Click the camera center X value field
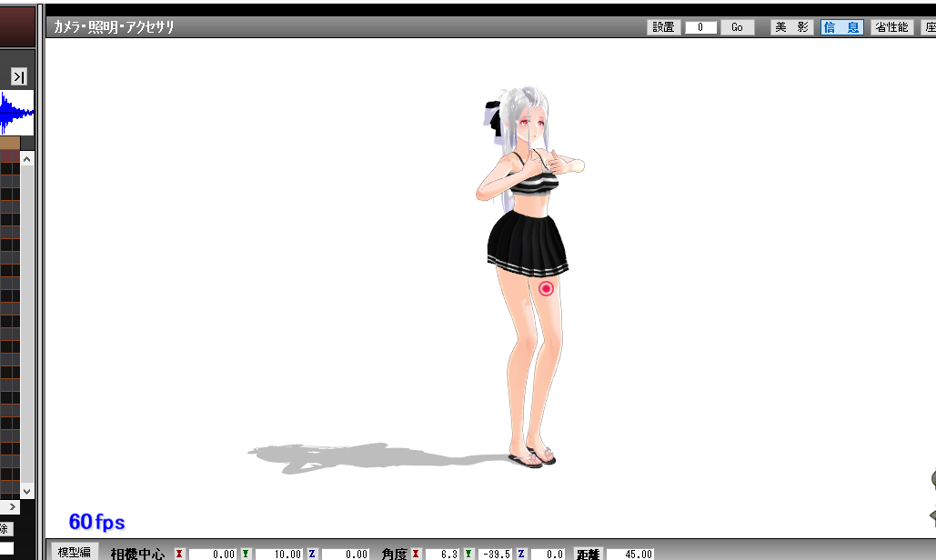936x560 pixels. 212,554
